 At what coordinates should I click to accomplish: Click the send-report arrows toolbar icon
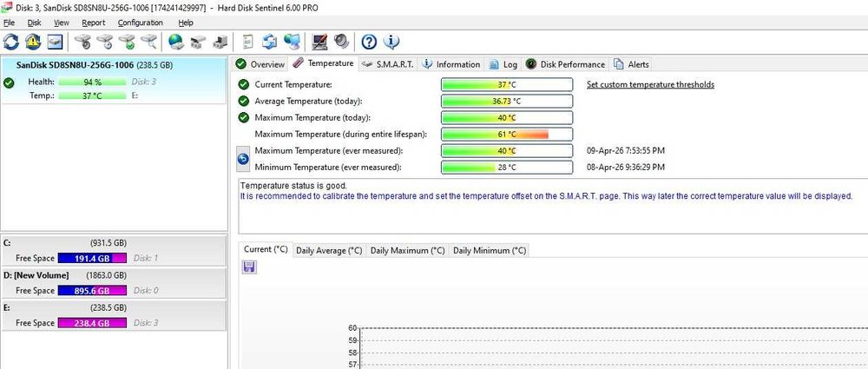point(270,41)
